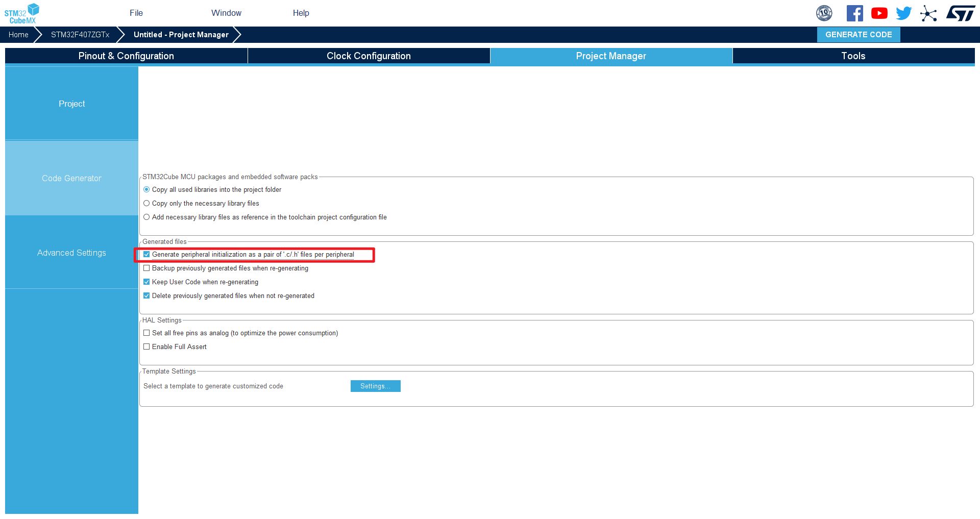Open the Advanced Settings side section
This screenshot has width=980, height=519.
click(71, 253)
